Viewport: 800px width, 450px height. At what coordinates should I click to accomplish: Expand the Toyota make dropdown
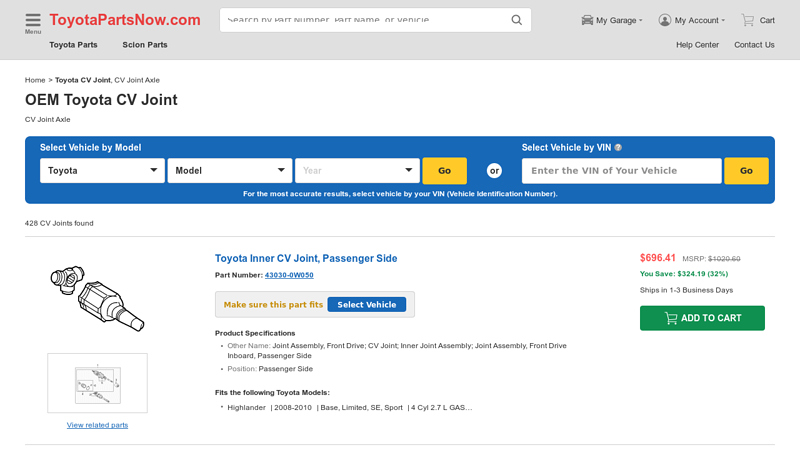[102, 171]
